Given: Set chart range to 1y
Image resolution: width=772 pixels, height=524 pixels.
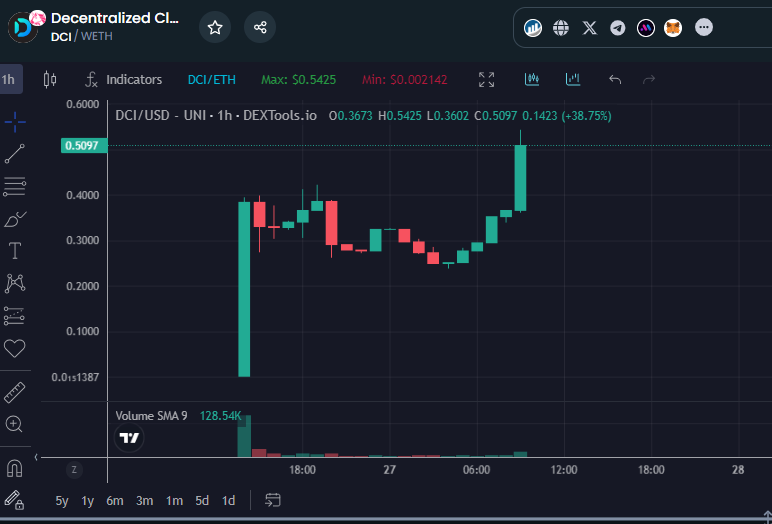Looking at the screenshot, I should click(88, 501).
